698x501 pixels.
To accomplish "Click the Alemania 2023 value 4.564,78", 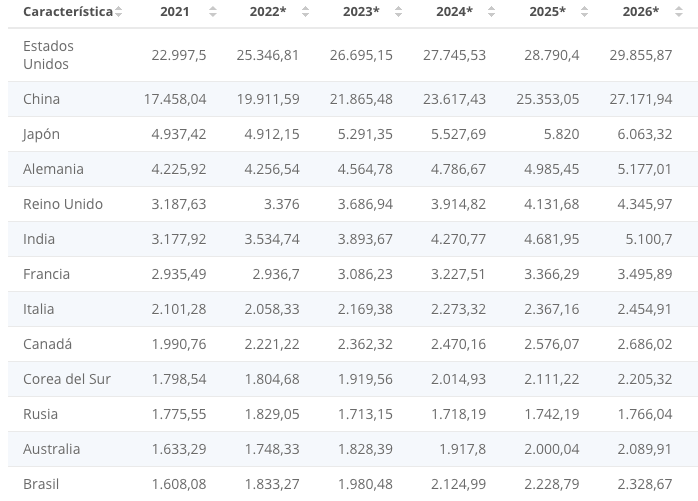I will (365, 169).
